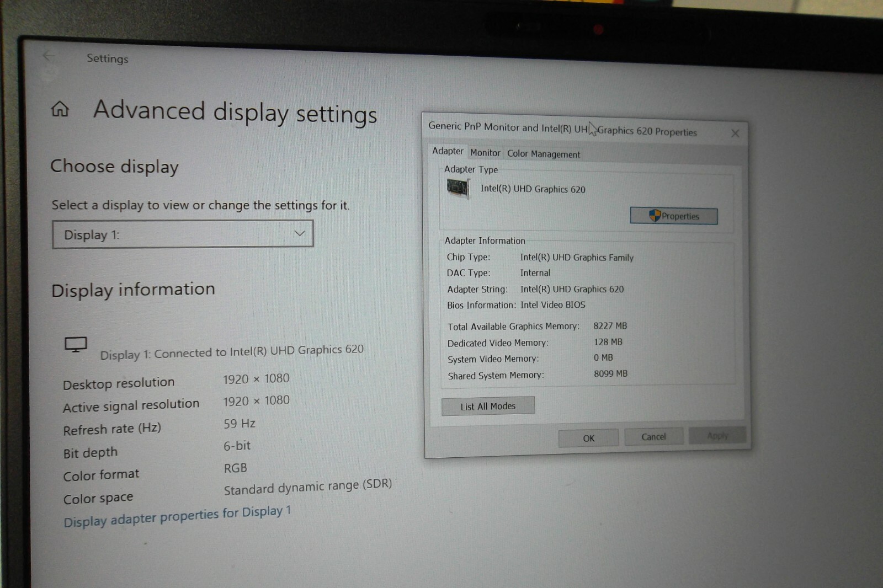This screenshot has height=588, width=883.
Task: Open Settings home via house icon
Action: tap(60, 109)
